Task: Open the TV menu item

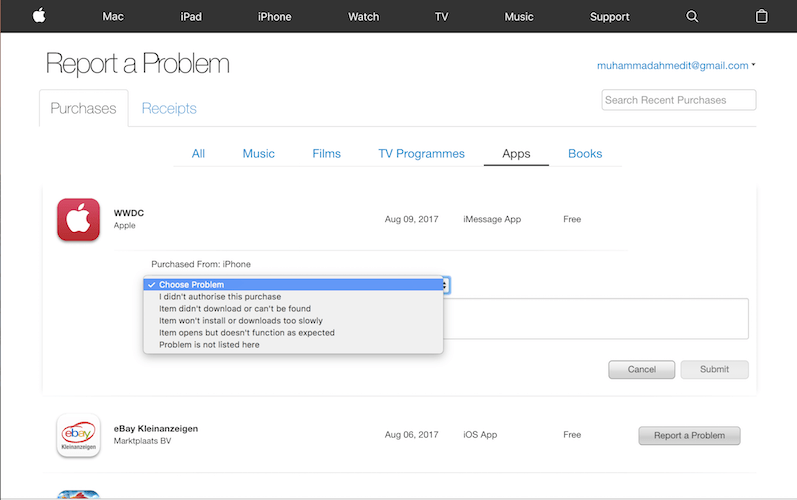Action: point(441,17)
